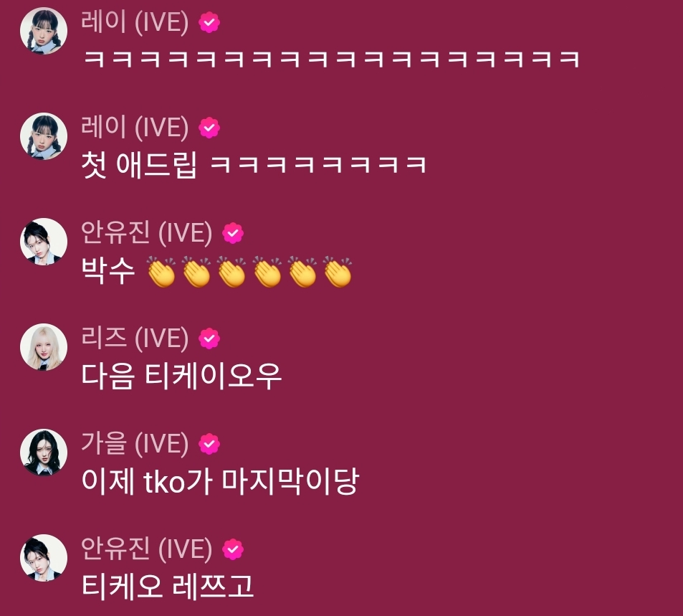Open 가을's profile avatar
This screenshot has height=616, width=683.
[44, 452]
